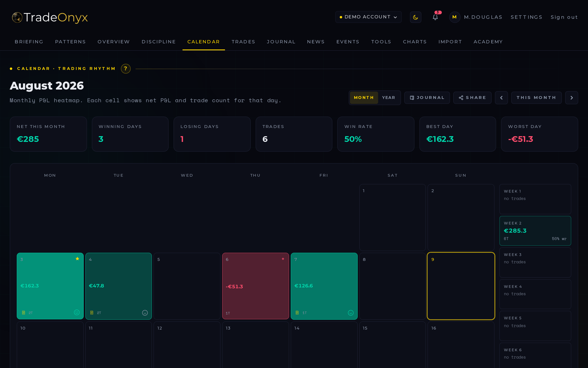Click the Losing Days stat card
Screen dimensions: 588x368
pyautogui.click(x=212, y=134)
